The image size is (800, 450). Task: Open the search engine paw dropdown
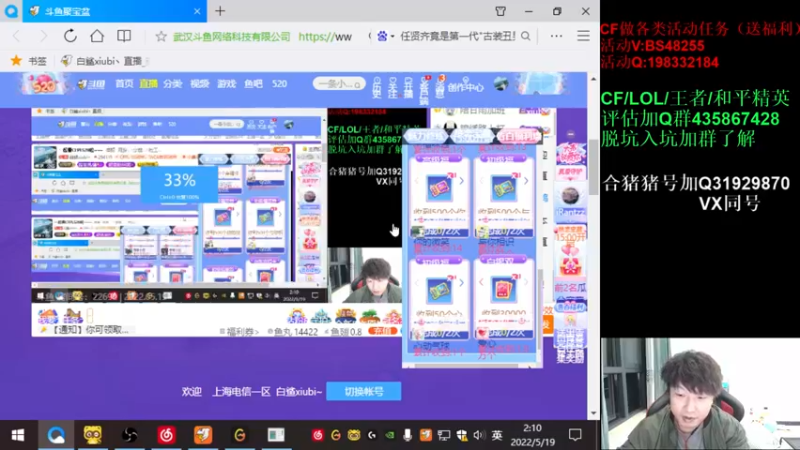385,36
